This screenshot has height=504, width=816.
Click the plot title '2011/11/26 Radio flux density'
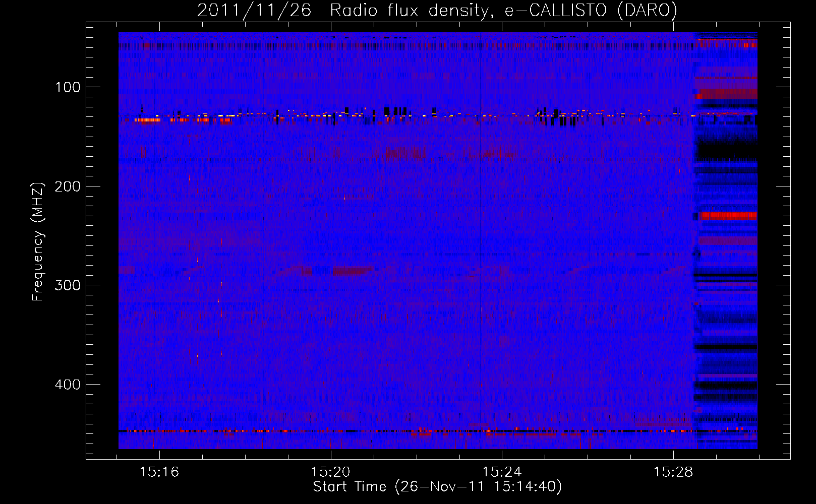click(437, 11)
